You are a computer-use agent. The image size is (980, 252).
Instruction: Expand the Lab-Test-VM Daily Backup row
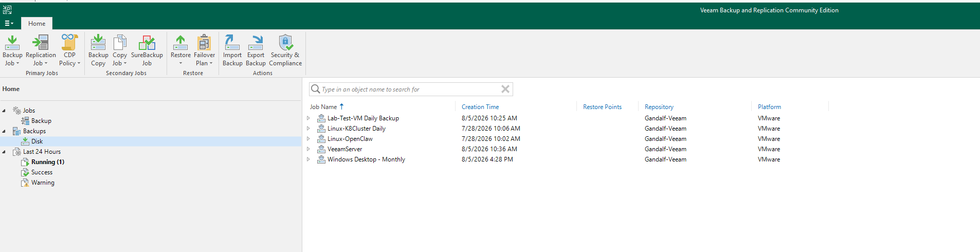click(x=308, y=118)
